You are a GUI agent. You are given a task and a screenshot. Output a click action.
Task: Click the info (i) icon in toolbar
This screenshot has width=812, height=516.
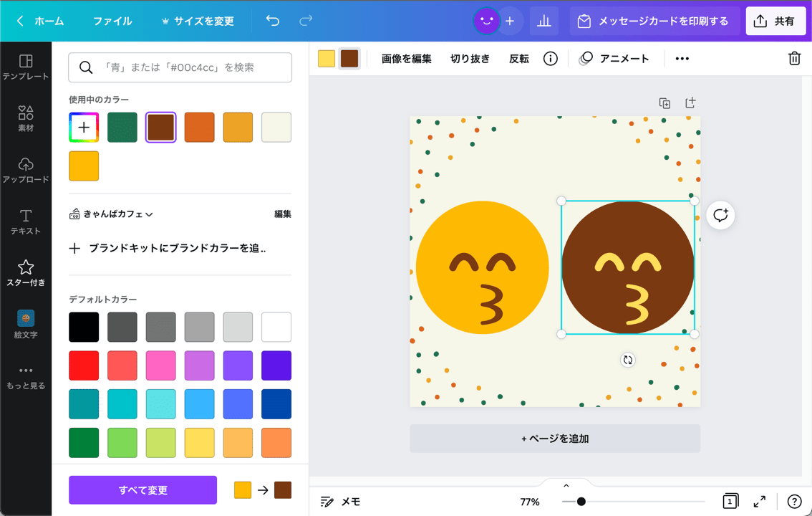550,58
